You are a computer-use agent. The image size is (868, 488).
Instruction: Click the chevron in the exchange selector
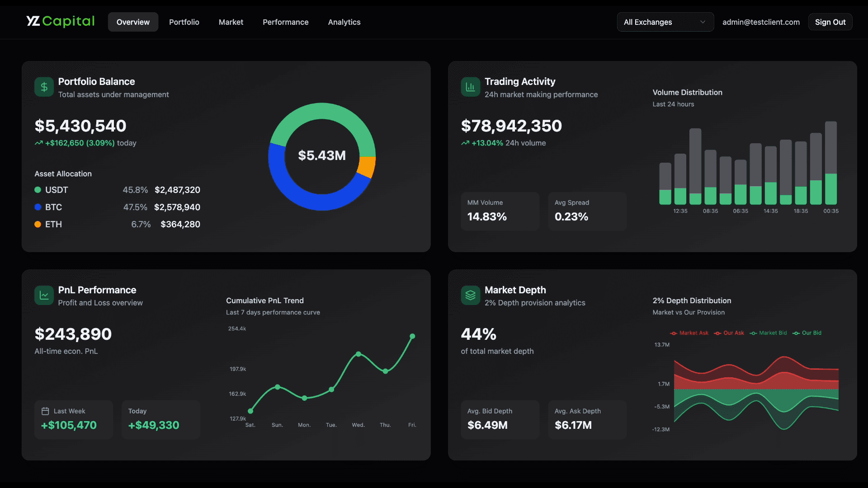click(703, 22)
